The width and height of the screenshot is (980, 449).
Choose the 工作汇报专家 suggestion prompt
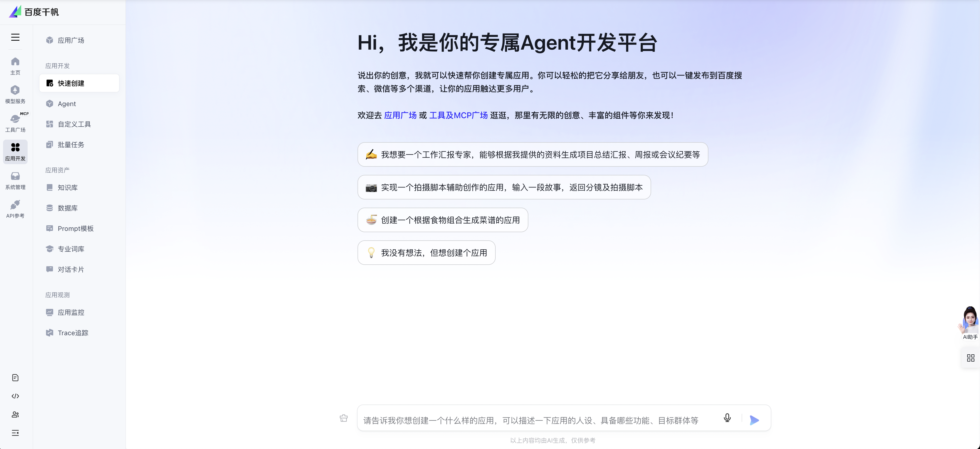coord(532,154)
